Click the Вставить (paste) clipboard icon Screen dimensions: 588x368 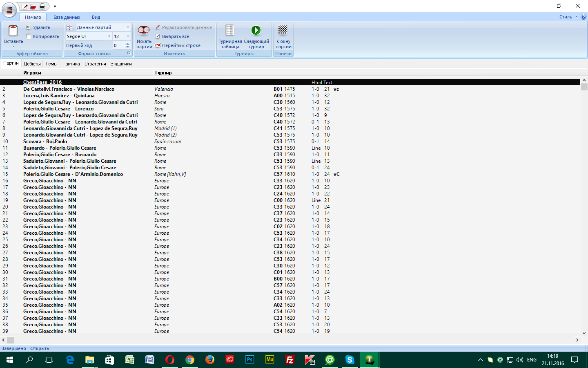13,31
